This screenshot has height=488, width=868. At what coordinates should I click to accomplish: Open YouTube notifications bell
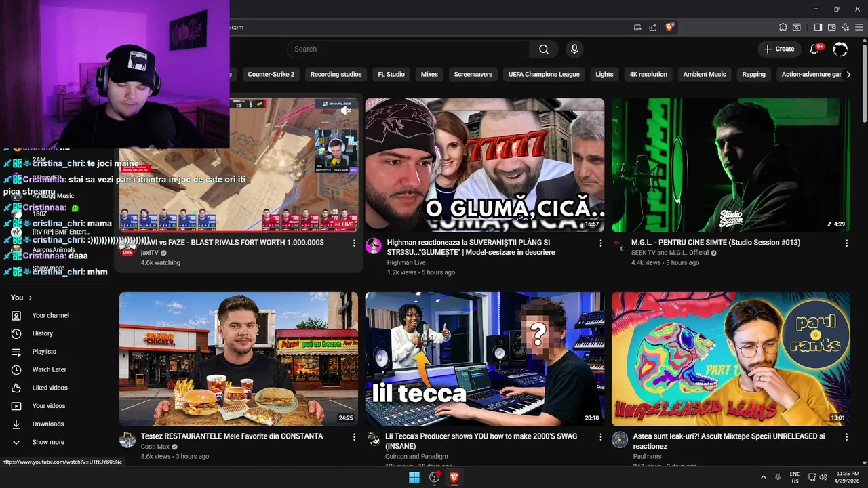click(815, 49)
